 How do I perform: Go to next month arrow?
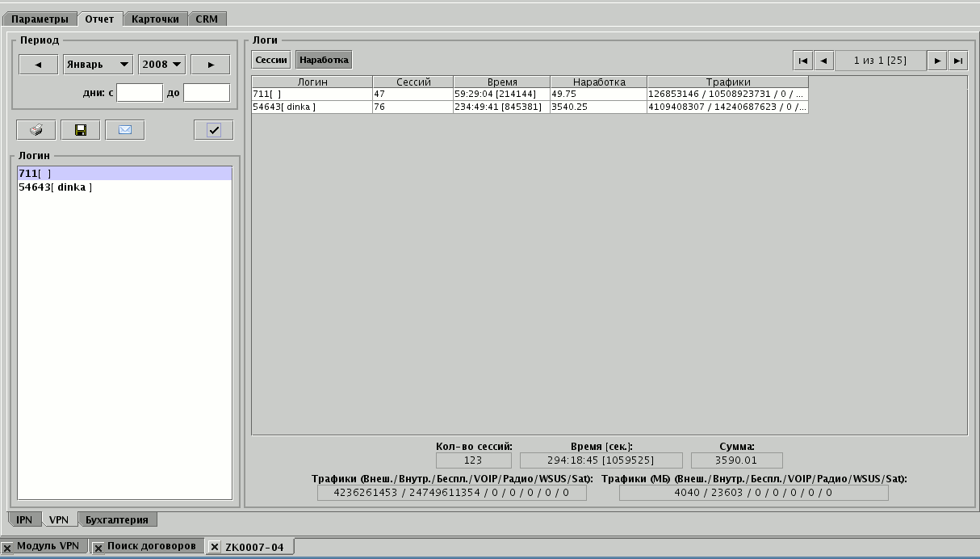pyautogui.click(x=210, y=65)
